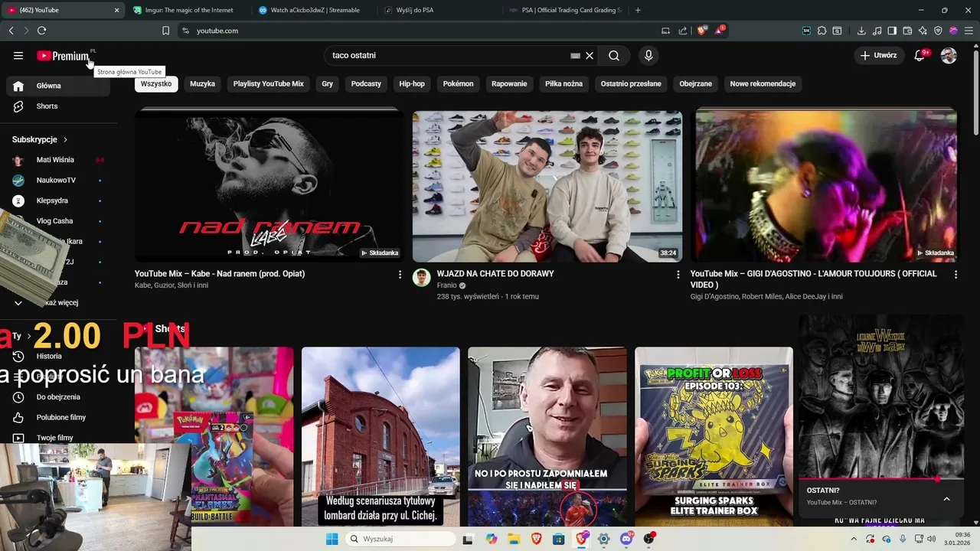Open the Windows Start menu
The width and height of the screenshot is (980, 551).
(x=332, y=539)
